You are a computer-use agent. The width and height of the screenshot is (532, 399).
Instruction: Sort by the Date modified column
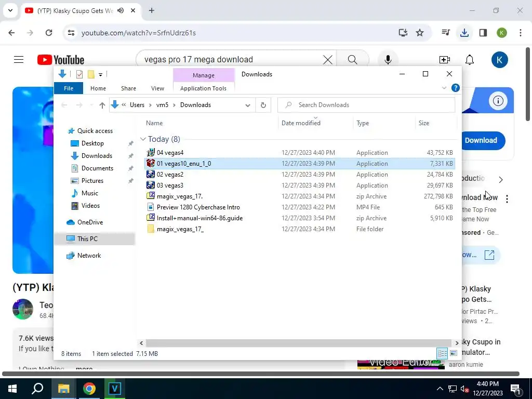[x=301, y=123]
